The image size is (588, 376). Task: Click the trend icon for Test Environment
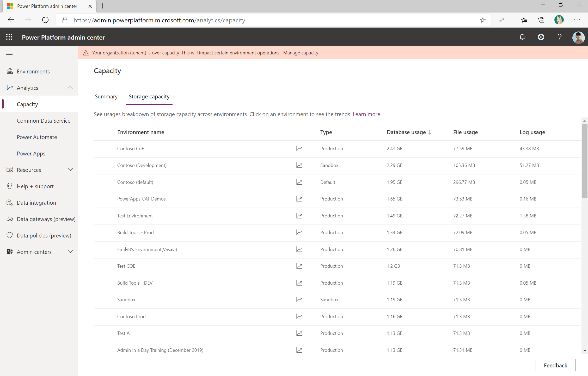click(x=299, y=215)
